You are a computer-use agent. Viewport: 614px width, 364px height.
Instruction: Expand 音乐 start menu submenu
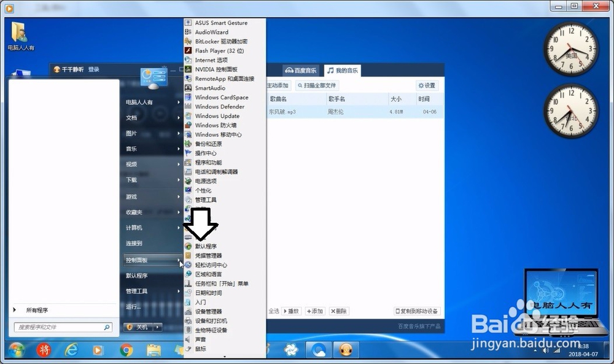coord(153,149)
